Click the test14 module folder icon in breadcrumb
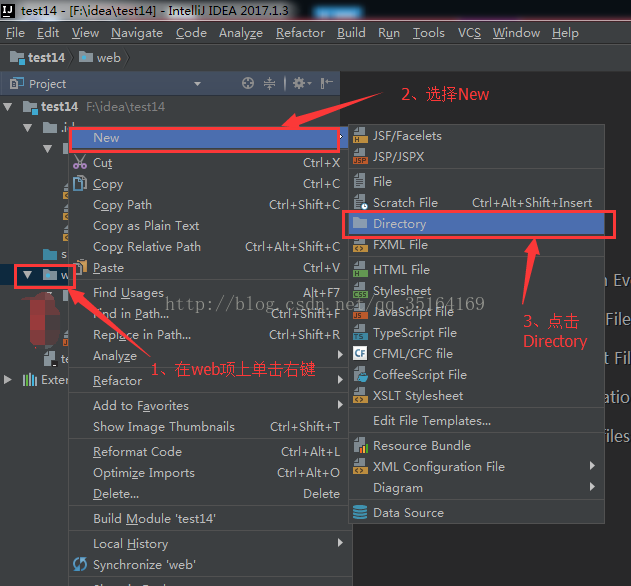The height and width of the screenshot is (586, 631). 17,58
